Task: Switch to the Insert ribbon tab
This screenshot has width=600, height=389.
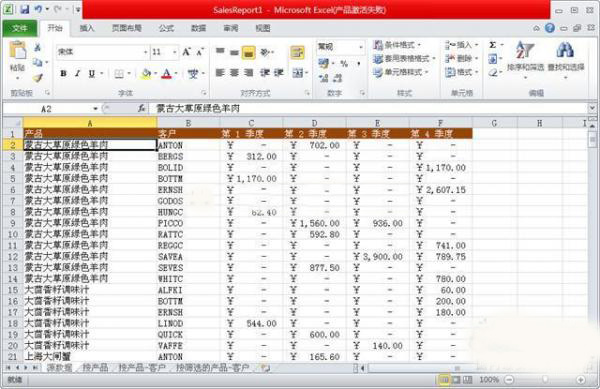Action: point(87,28)
